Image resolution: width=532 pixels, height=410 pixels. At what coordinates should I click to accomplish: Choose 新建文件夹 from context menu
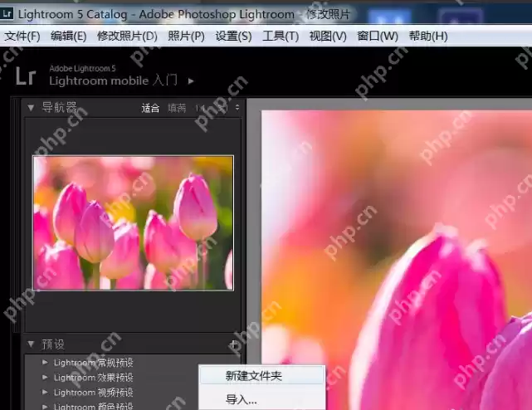261,375
